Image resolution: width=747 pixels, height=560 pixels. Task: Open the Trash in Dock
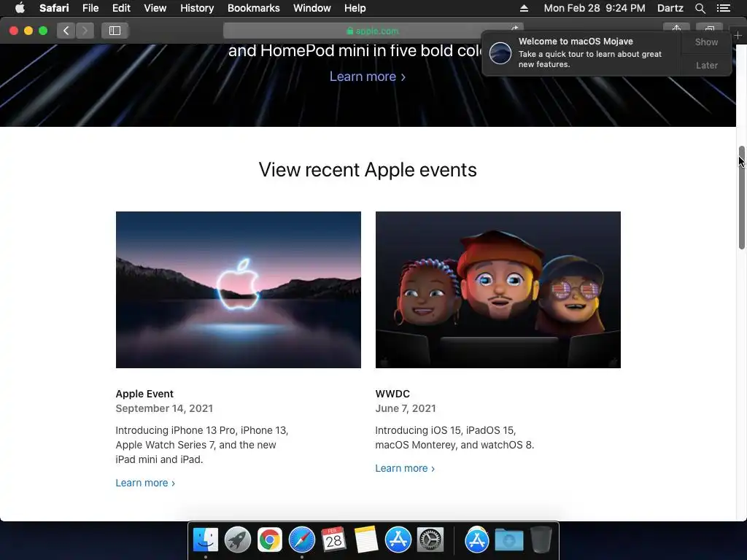click(x=541, y=540)
